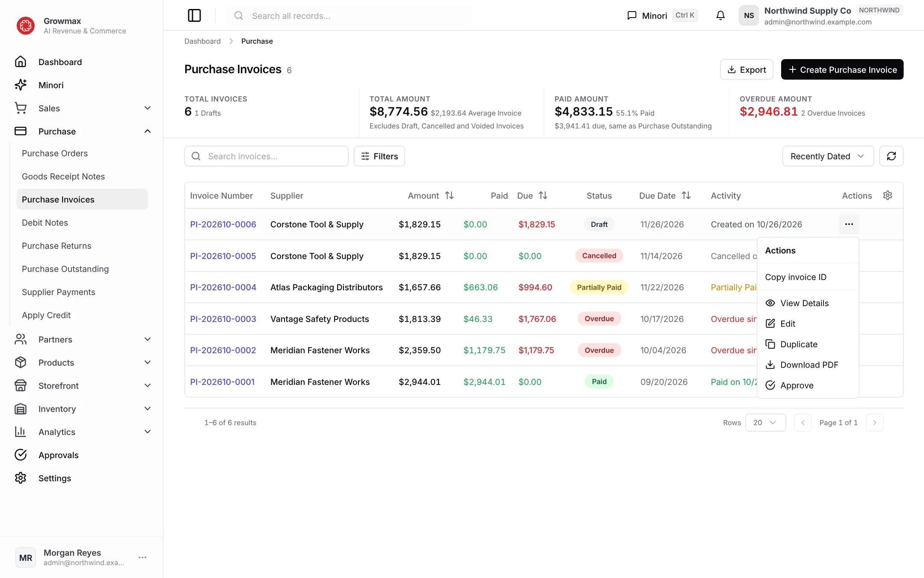The image size is (924, 578).
Task: Open Settings in sidebar
Action: click(x=81, y=478)
